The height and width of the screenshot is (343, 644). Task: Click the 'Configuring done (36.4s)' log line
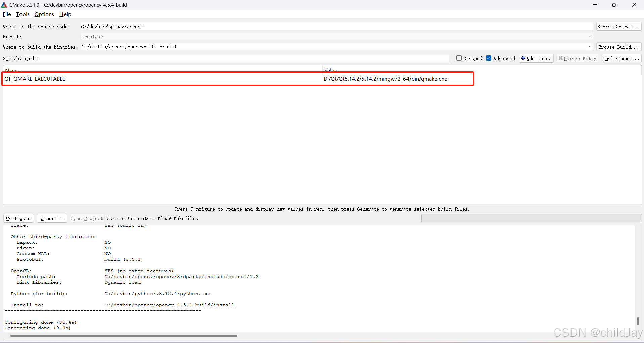(41, 322)
